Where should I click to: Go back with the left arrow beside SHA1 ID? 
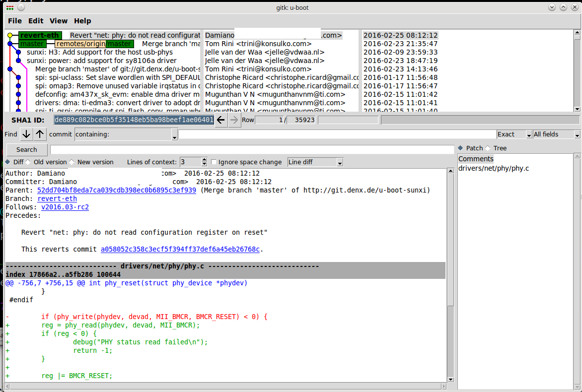(x=221, y=120)
